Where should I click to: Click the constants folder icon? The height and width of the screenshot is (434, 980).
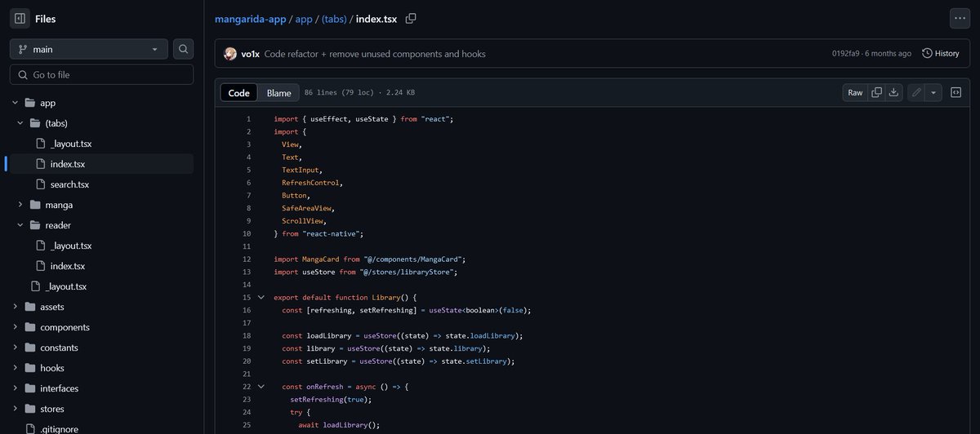(x=30, y=348)
